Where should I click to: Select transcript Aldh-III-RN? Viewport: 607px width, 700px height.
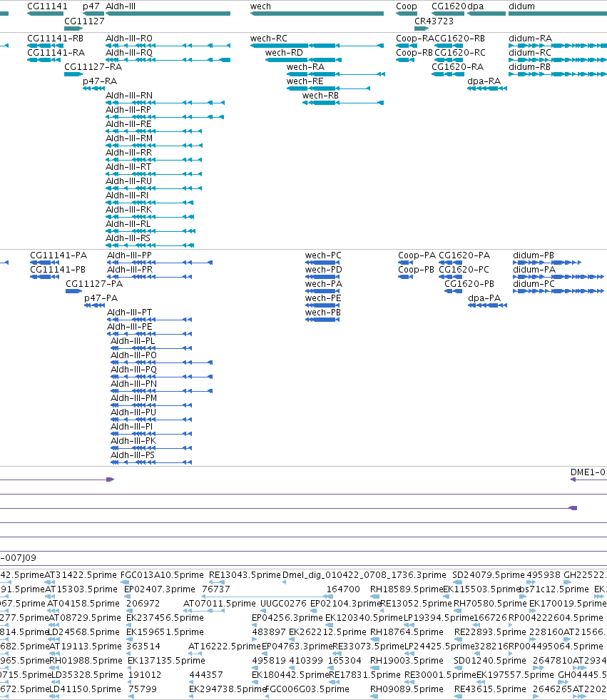[165, 103]
